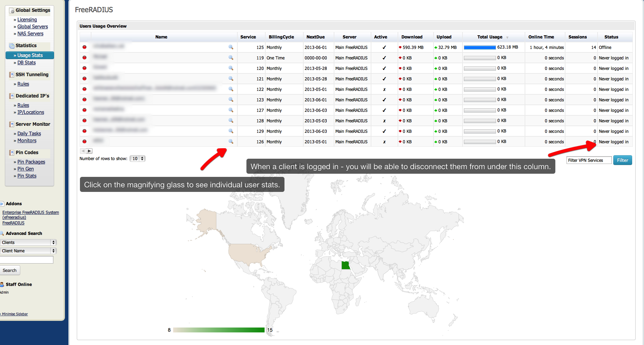This screenshot has width=644, height=345.
Task: Sort table by Online Time column header
Action: [x=541, y=37]
